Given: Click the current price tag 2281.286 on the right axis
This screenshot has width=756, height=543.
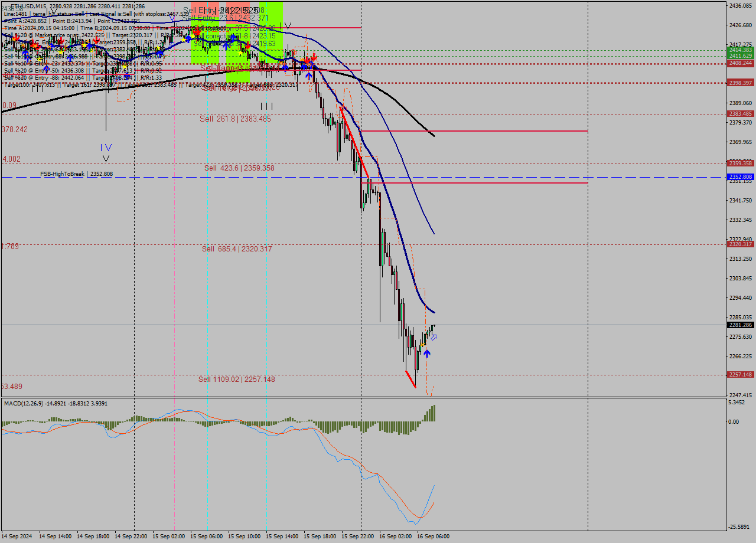Looking at the screenshot, I should (x=740, y=324).
